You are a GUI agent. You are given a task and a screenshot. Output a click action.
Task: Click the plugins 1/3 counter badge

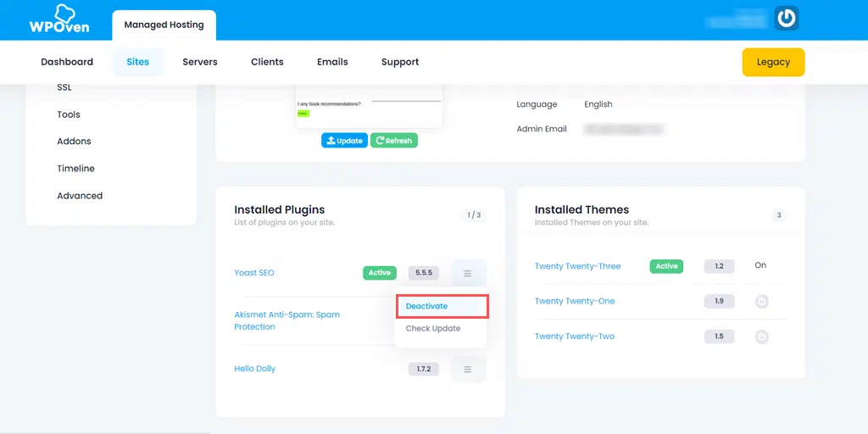tap(474, 215)
